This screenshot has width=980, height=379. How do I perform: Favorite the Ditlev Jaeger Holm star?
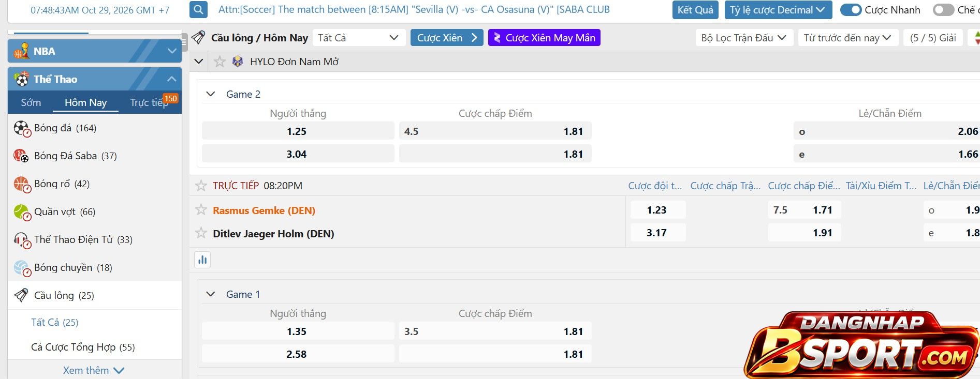click(201, 233)
